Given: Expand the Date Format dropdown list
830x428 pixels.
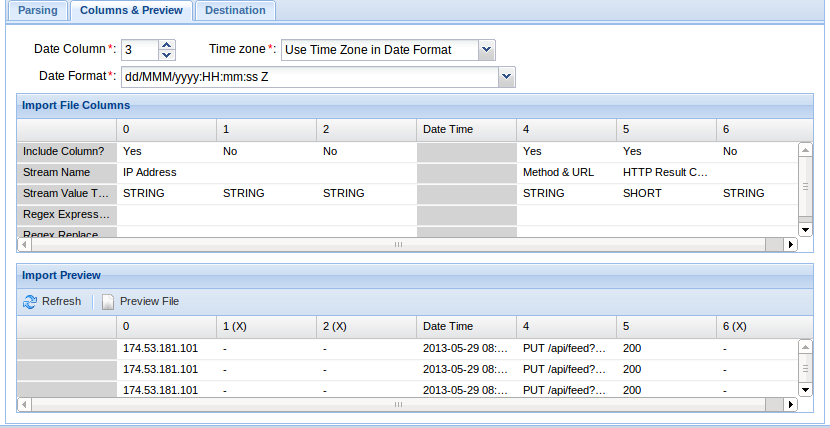Looking at the screenshot, I should coord(506,76).
